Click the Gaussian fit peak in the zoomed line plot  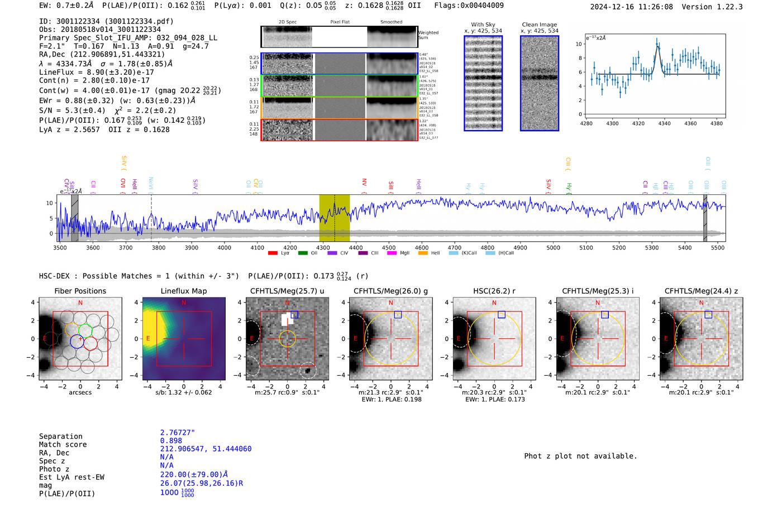click(657, 46)
